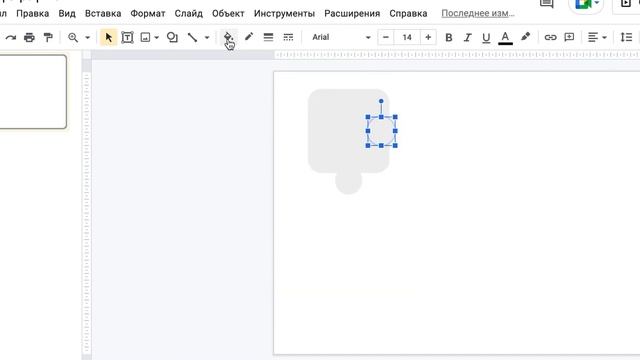Click the font size field showing 14
The image size is (640, 360).
click(x=407, y=37)
